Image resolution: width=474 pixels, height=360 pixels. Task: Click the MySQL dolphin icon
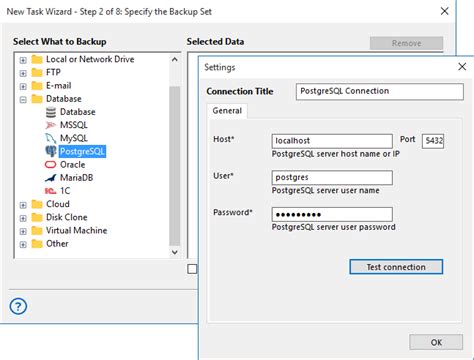[51, 138]
